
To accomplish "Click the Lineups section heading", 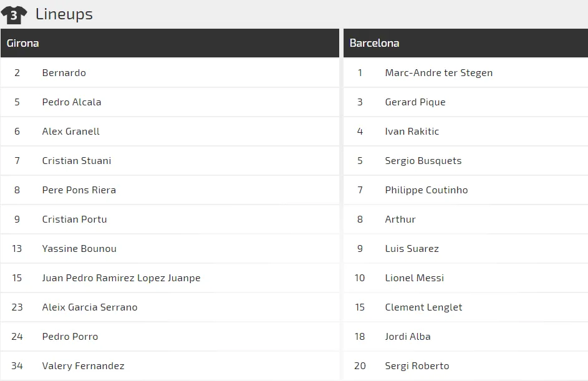I will pyautogui.click(x=64, y=14).
